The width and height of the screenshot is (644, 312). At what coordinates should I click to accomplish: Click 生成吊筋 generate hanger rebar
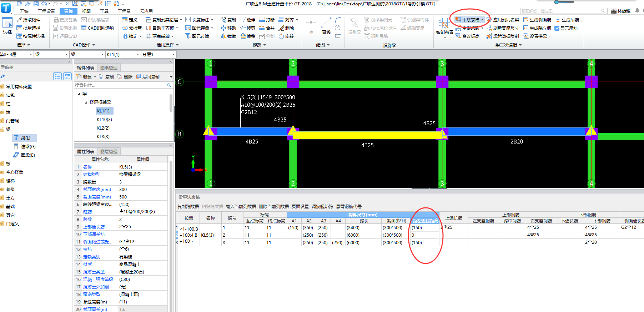(567, 20)
